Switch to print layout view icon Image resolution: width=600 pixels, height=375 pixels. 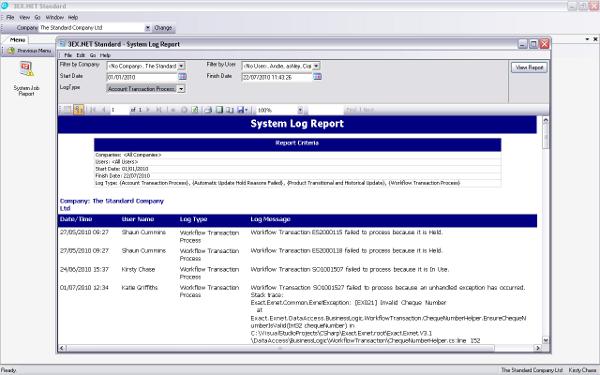point(219,110)
